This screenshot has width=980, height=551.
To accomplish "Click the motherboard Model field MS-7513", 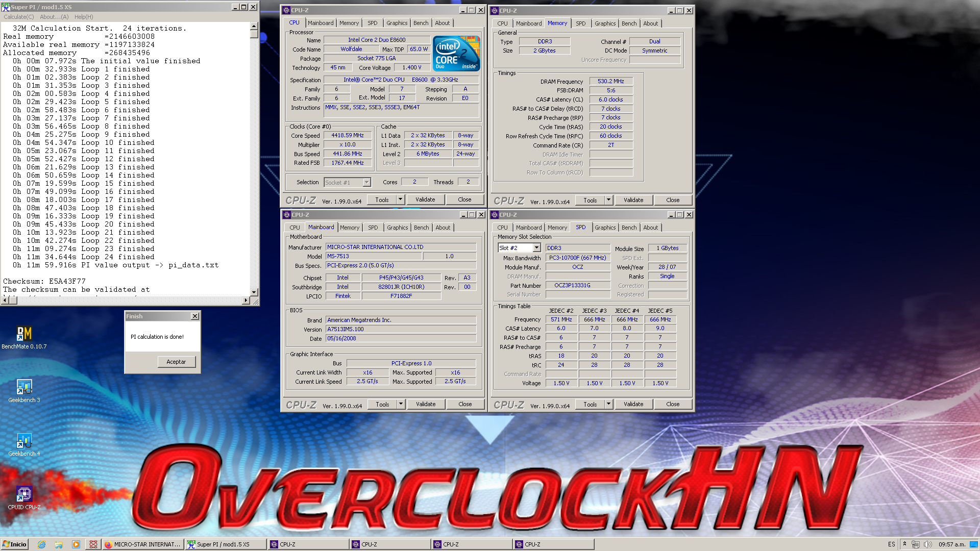I will point(374,256).
